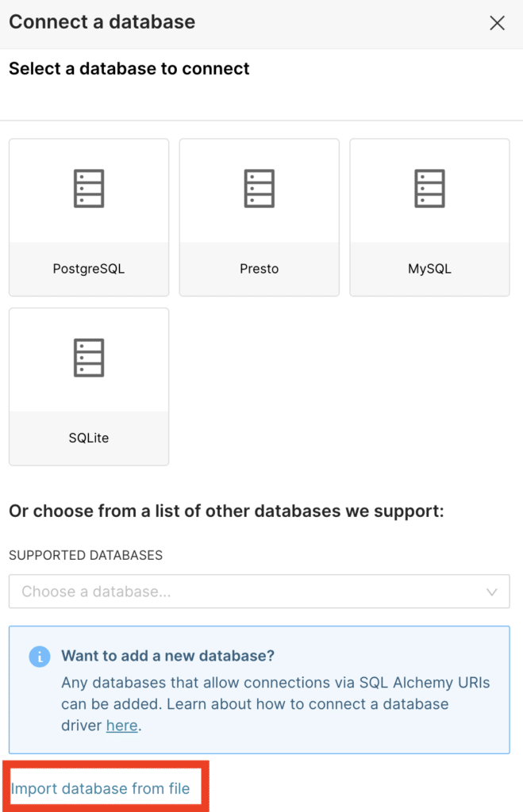Expand the supported databases selection list
Viewport: 523px width, 812px height.
point(259,591)
